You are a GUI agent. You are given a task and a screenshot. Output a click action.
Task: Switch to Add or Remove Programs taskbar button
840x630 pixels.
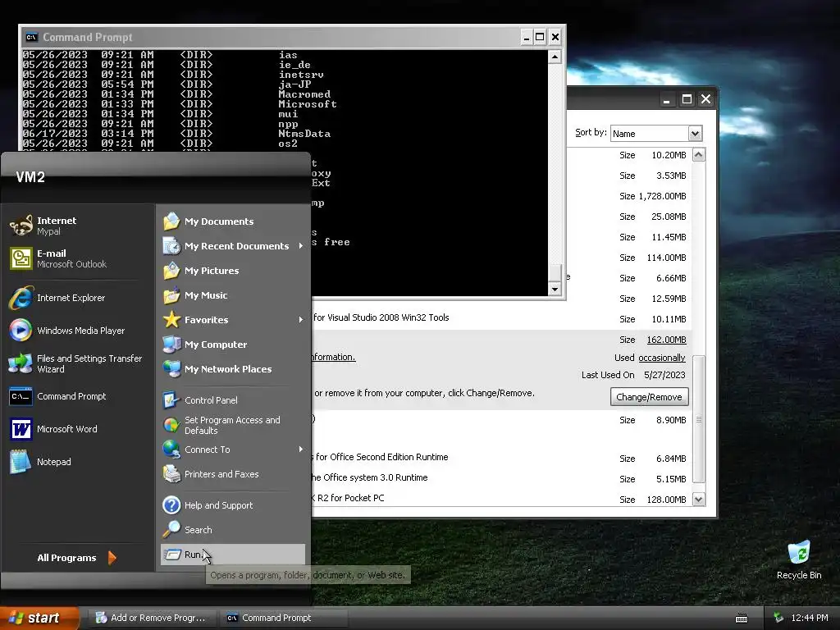pos(153,618)
